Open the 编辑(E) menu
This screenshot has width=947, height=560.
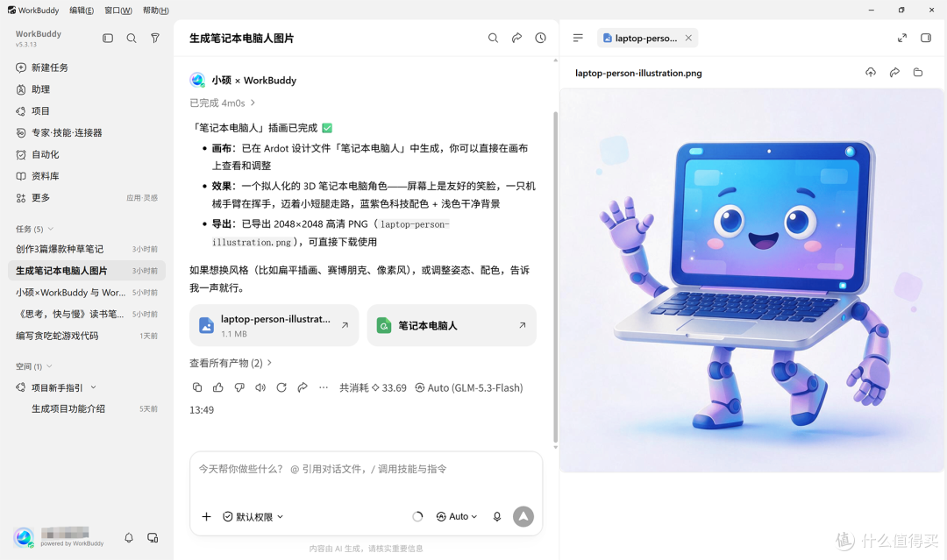click(82, 11)
